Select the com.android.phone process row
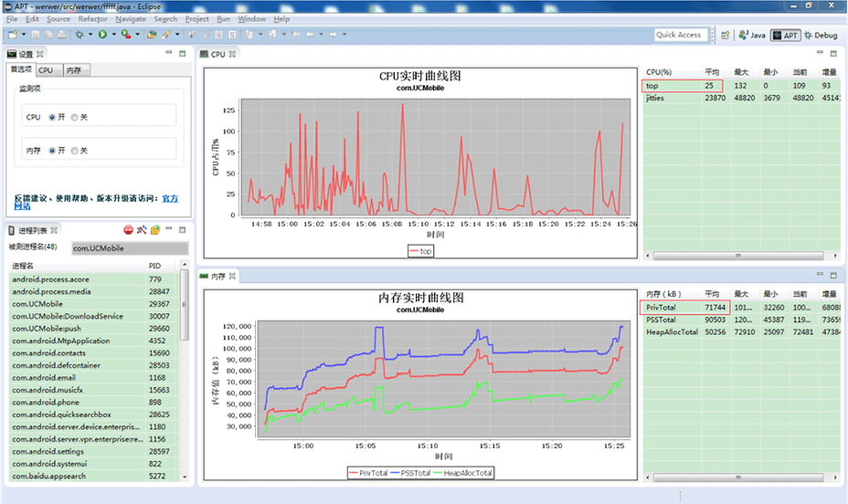This screenshot has width=848, height=504. coord(94,403)
